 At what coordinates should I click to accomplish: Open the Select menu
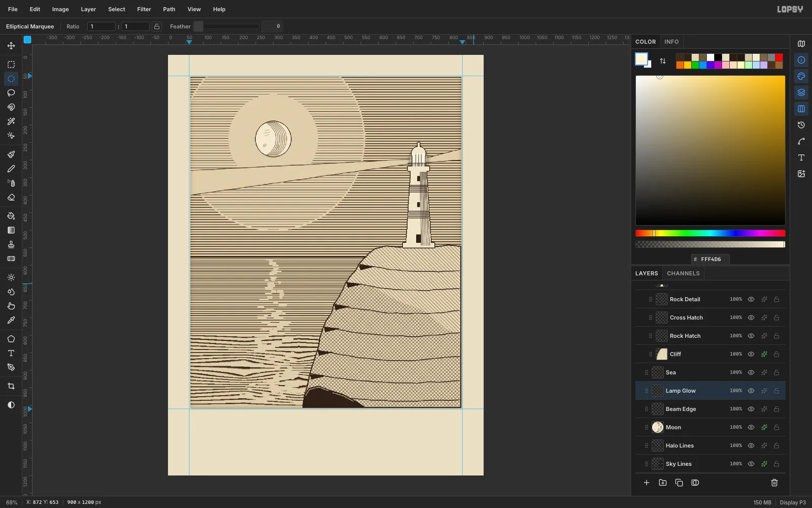(x=117, y=9)
